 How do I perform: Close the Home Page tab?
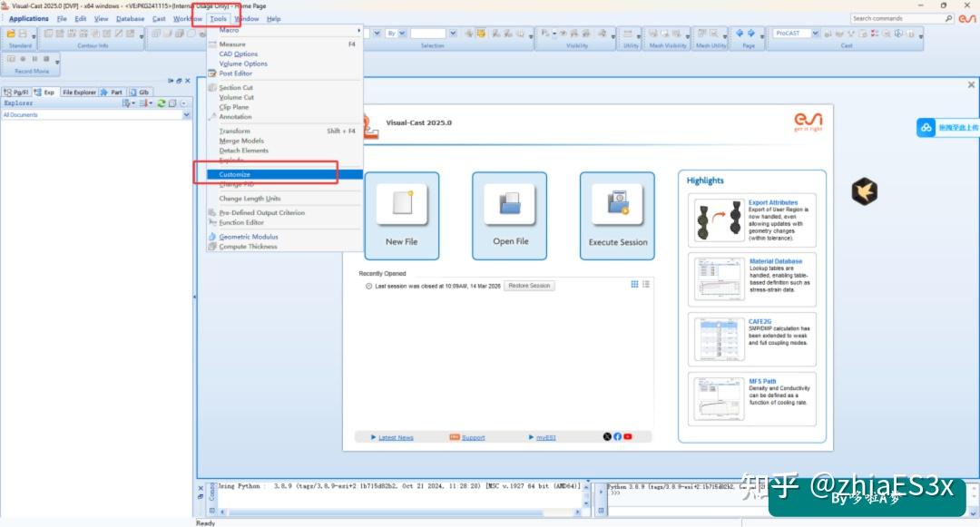click(971, 85)
